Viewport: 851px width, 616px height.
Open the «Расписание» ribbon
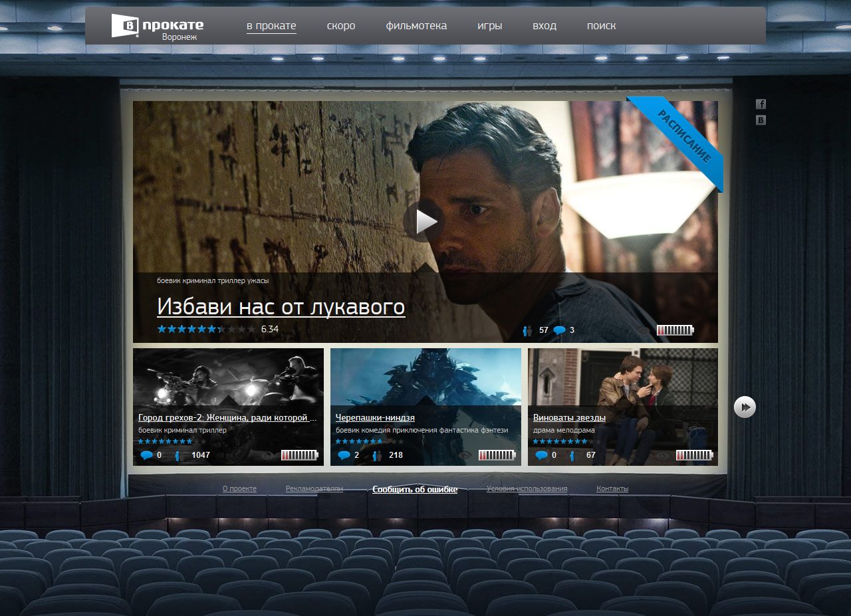point(683,136)
